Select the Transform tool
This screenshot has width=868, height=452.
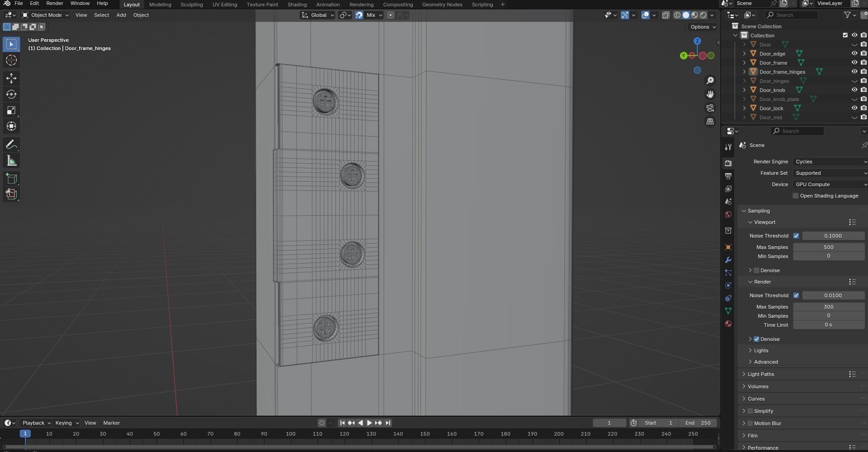tap(11, 126)
